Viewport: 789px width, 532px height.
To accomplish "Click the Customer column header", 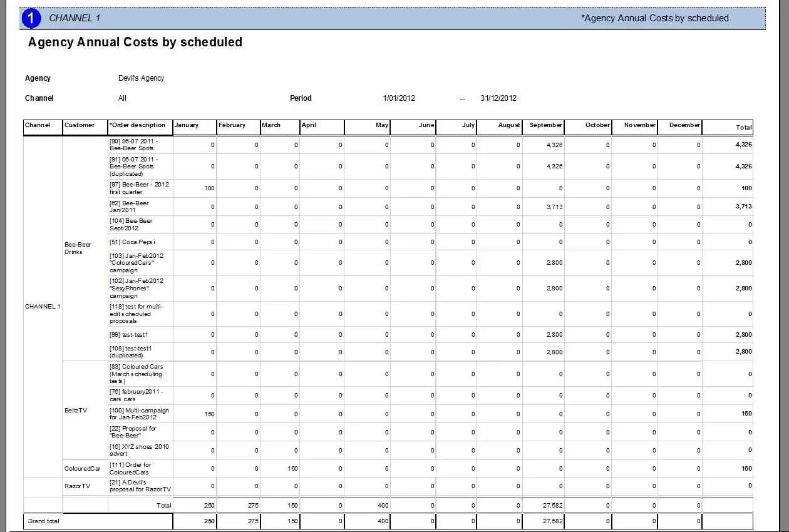I will 80,125.
